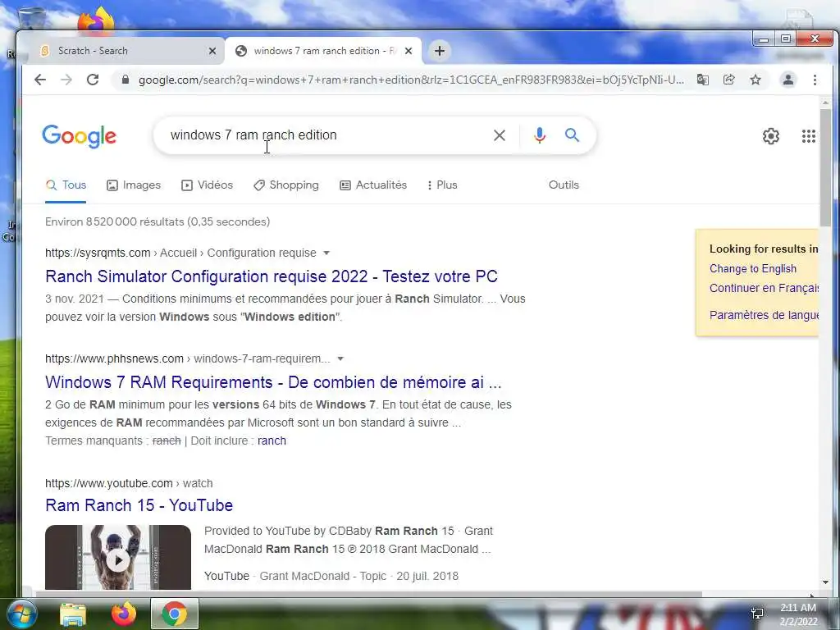
Task: Click the address bar URL
Action: 411,80
